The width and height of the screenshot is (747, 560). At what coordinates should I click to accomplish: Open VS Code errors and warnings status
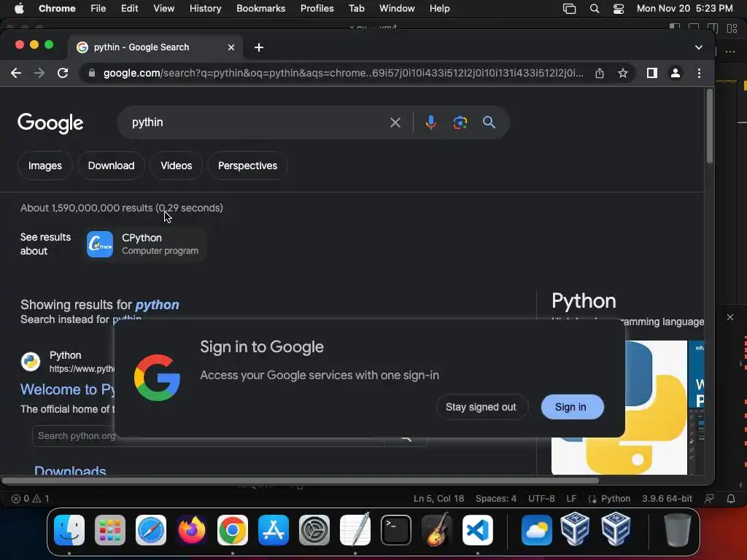[x=30, y=499]
